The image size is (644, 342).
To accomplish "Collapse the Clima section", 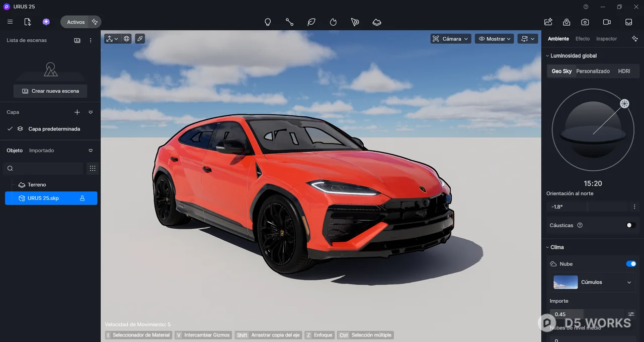I will point(547,247).
